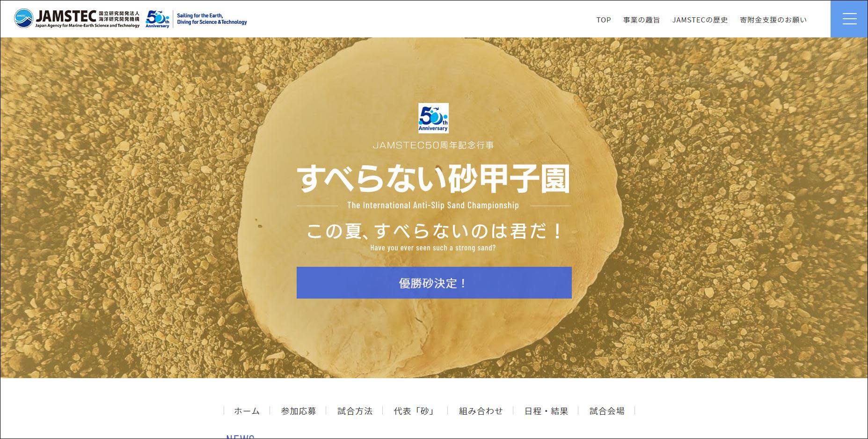Select the 代表「砂」 tab
The image size is (868, 439).
[x=415, y=411]
